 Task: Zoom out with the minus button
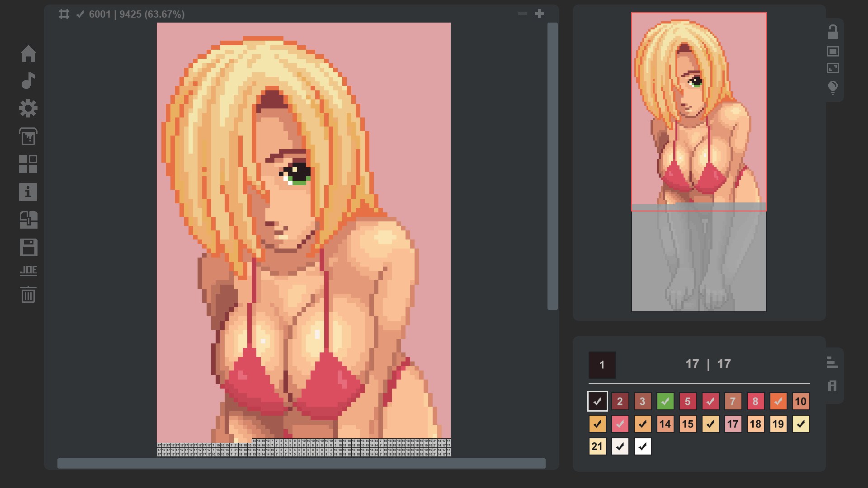[523, 14]
